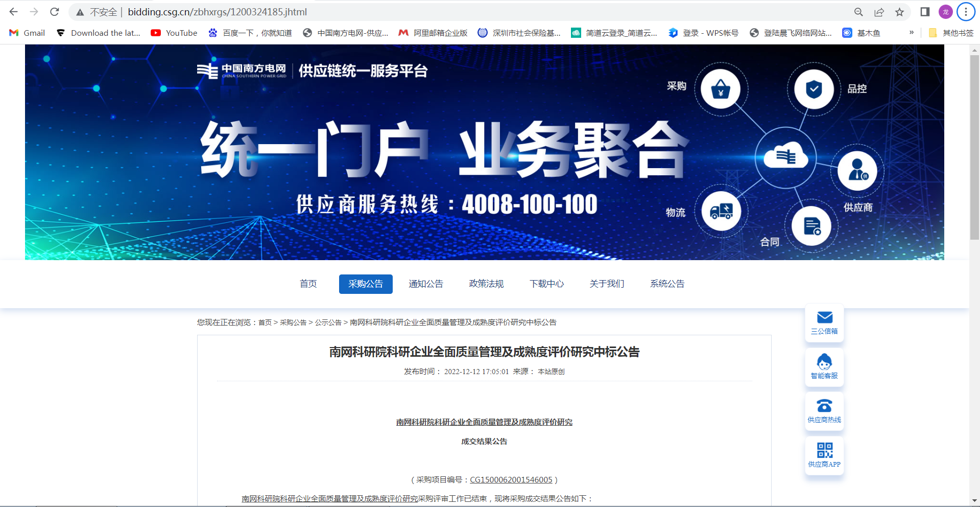This screenshot has height=507, width=980.
Task: Open the 其他书签 bookmarks folder
Action: 951,33
